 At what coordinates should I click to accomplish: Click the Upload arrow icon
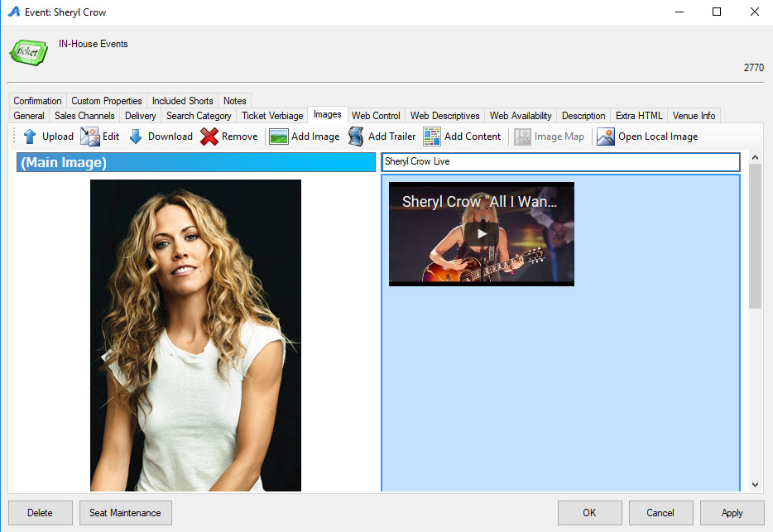30,137
